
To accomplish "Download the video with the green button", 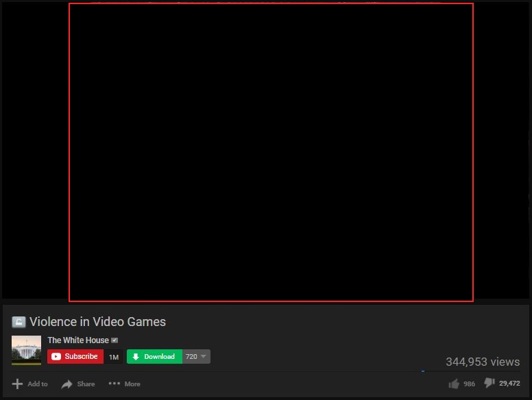I will [x=154, y=357].
